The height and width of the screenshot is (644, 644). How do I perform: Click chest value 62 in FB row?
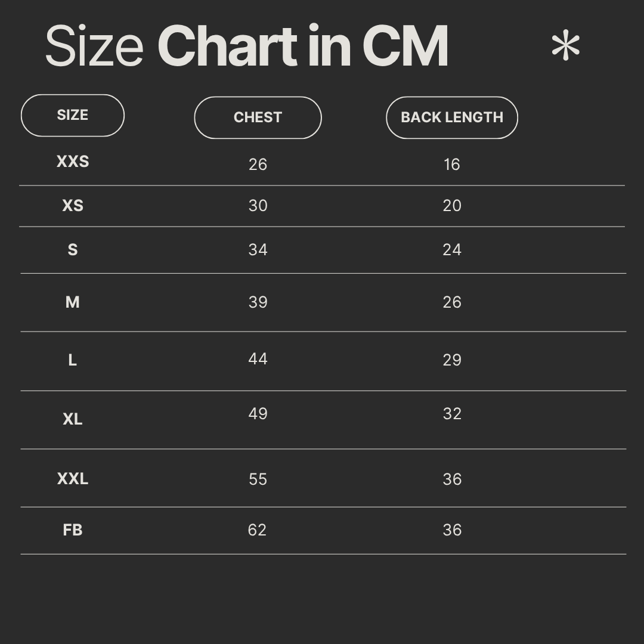click(257, 530)
